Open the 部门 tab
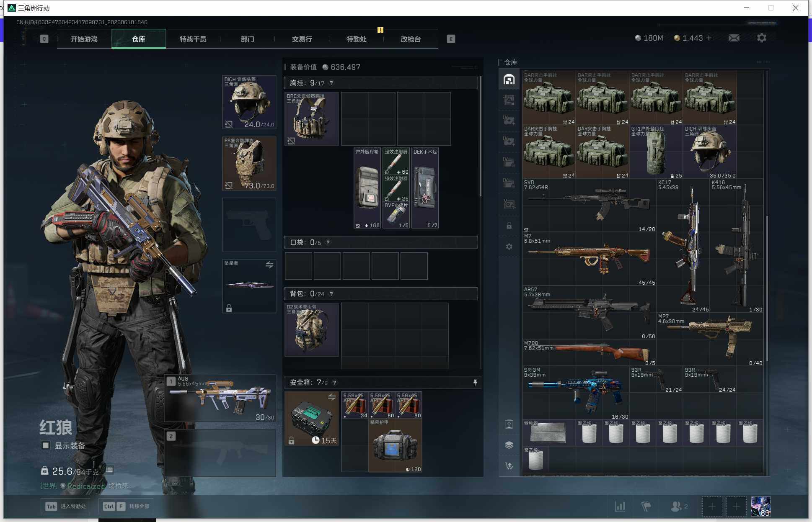812x522 pixels. click(x=248, y=39)
